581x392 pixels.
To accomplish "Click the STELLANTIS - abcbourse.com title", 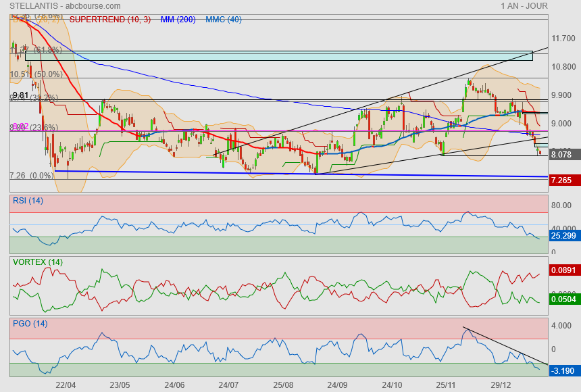I will [x=61, y=6].
